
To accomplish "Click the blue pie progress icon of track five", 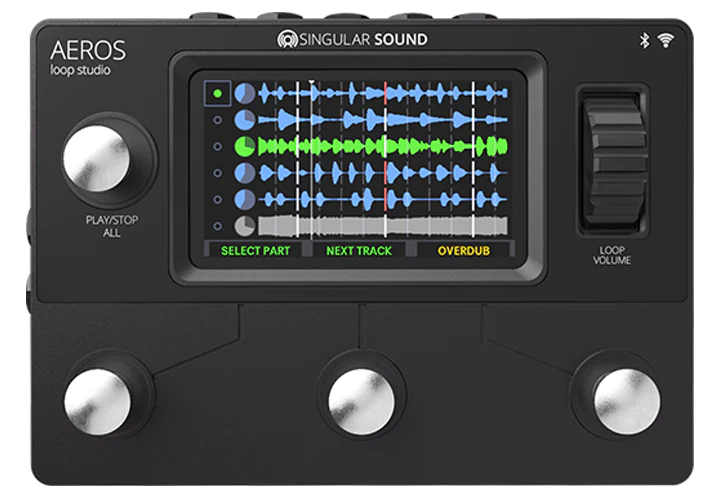I will point(245,200).
